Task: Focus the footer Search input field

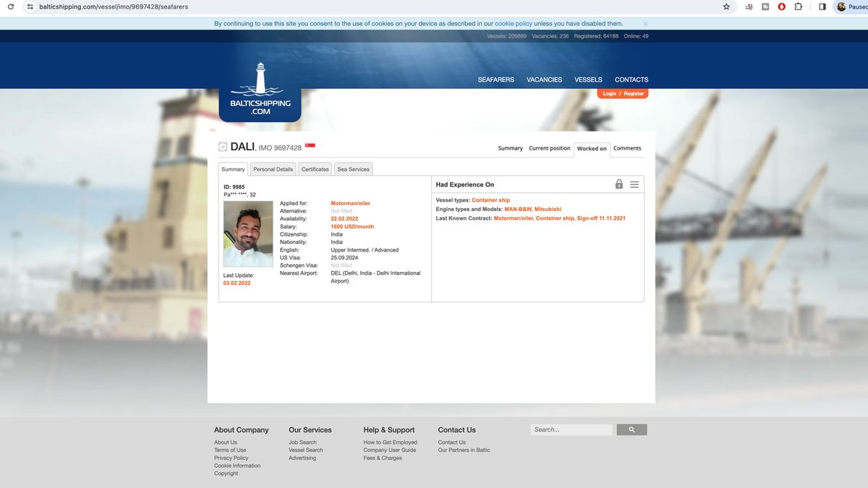Action: click(571, 429)
